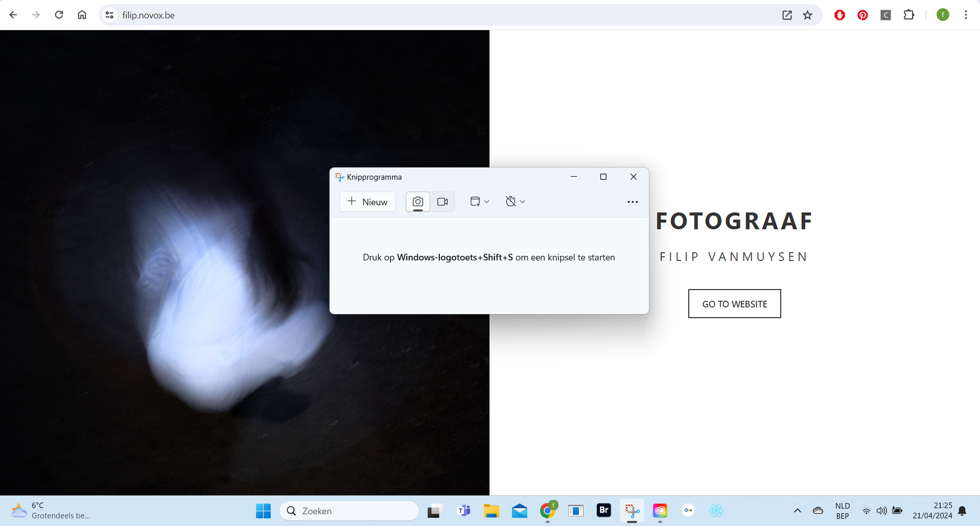980x526 pixels.
Task: Select screenshot camera mode
Action: (418, 202)
